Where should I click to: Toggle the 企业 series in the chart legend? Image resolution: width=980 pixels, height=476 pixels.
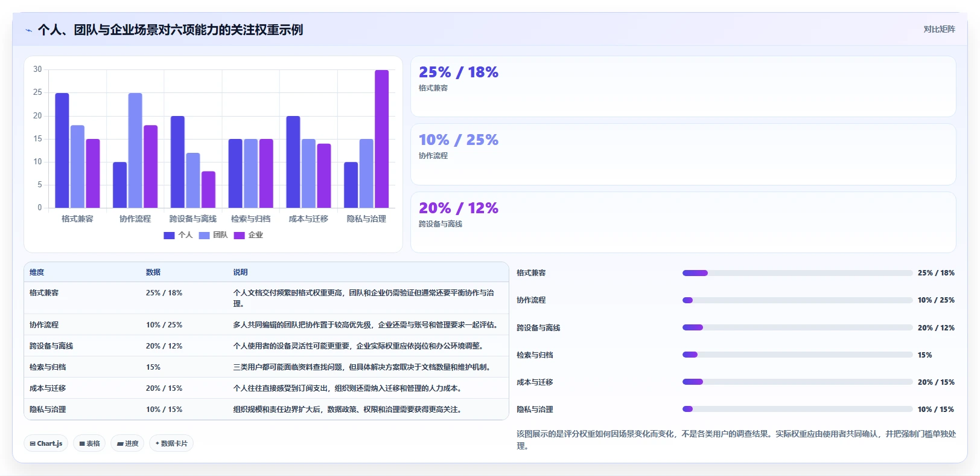[x=249, y=235]
